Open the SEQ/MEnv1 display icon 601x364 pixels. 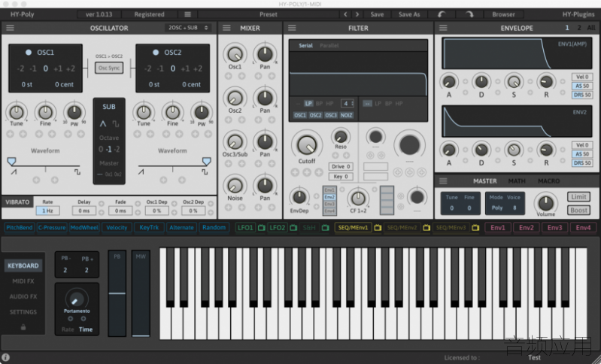pyautogui.click(x=378, y=228)
